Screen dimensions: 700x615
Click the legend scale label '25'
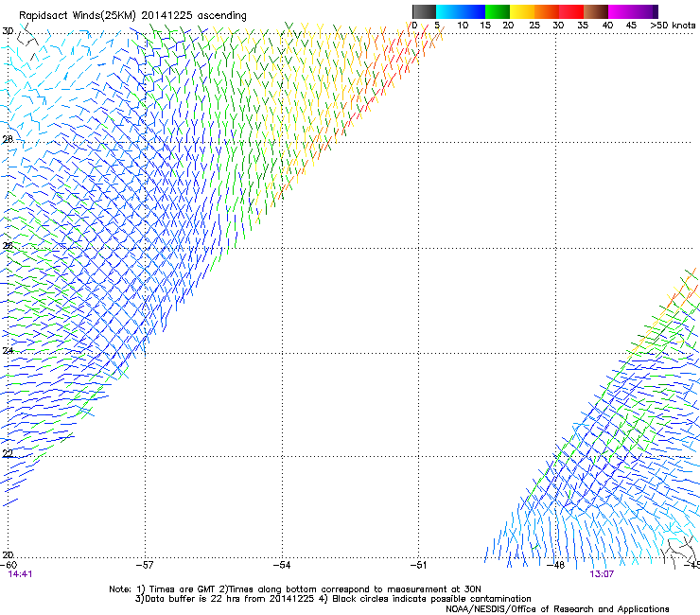tap(534, 26)
